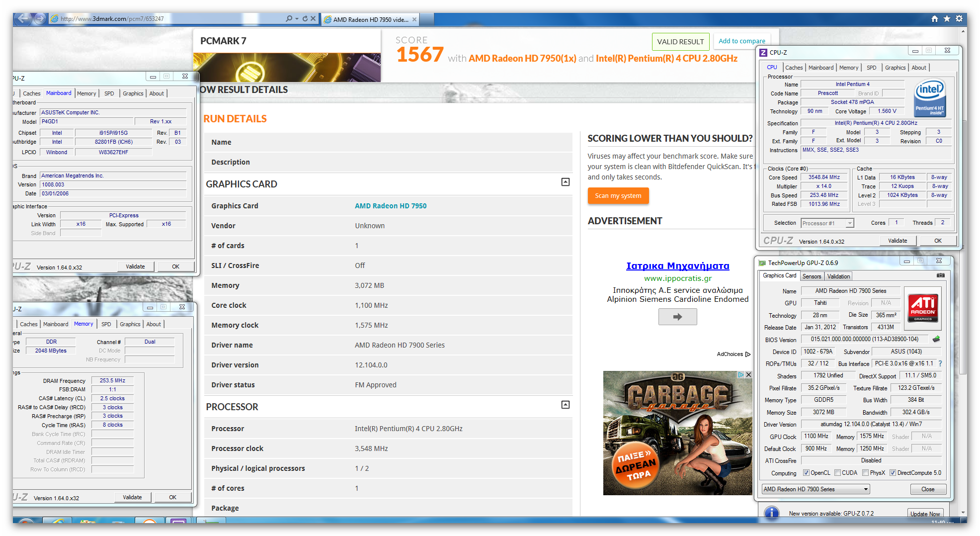
Task: Open browser Tools gear icon
Action: tap(959, 19)
